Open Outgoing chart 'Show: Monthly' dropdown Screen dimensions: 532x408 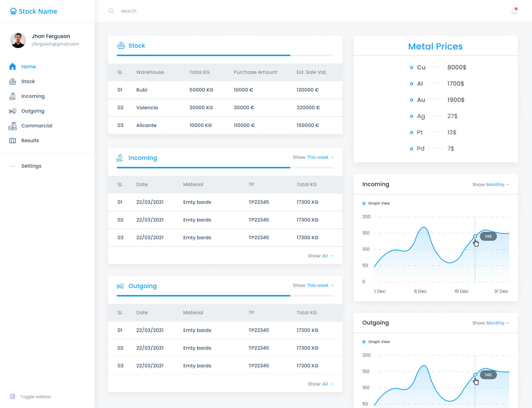[x=491, y=323]
